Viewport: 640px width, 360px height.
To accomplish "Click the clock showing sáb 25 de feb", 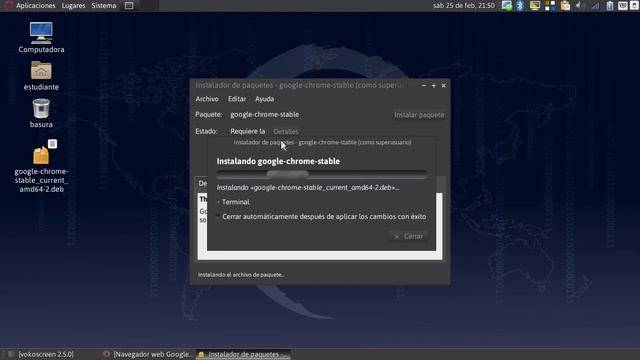I will (464, 6).
